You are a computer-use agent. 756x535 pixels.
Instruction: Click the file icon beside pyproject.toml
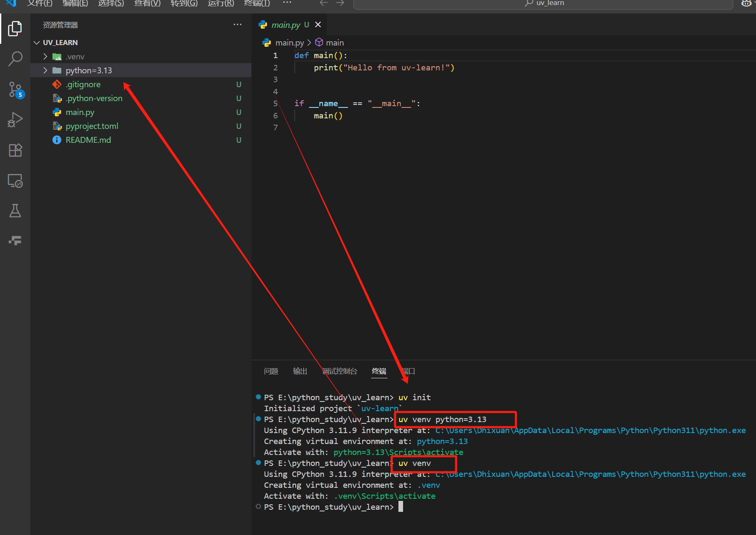point(57,126)
